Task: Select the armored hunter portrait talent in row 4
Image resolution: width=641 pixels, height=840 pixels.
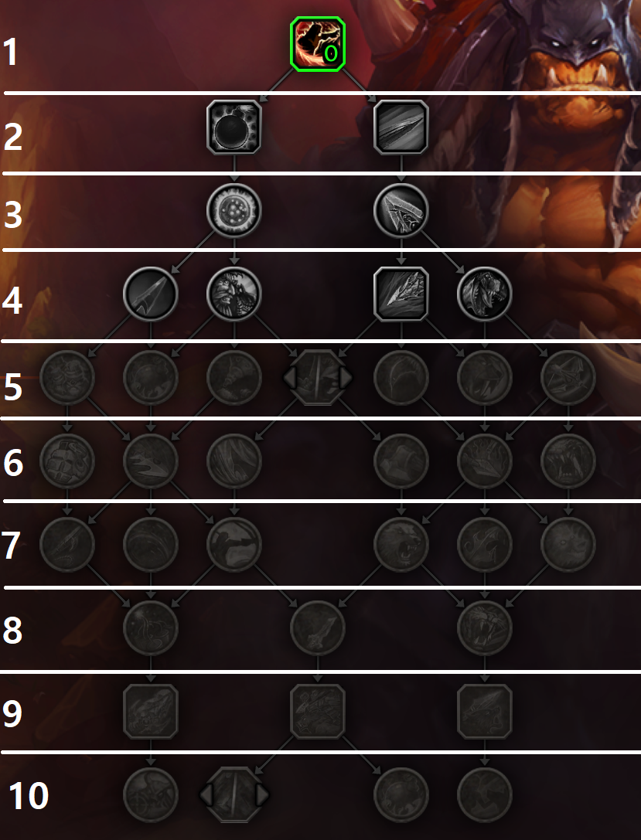Action: [x=234, y=294]
